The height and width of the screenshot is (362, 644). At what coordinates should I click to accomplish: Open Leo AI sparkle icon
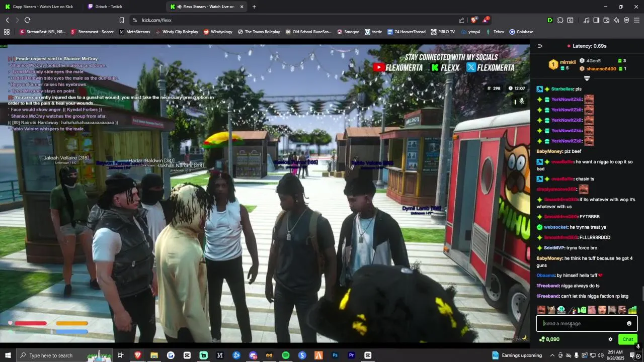click(616, 20)
